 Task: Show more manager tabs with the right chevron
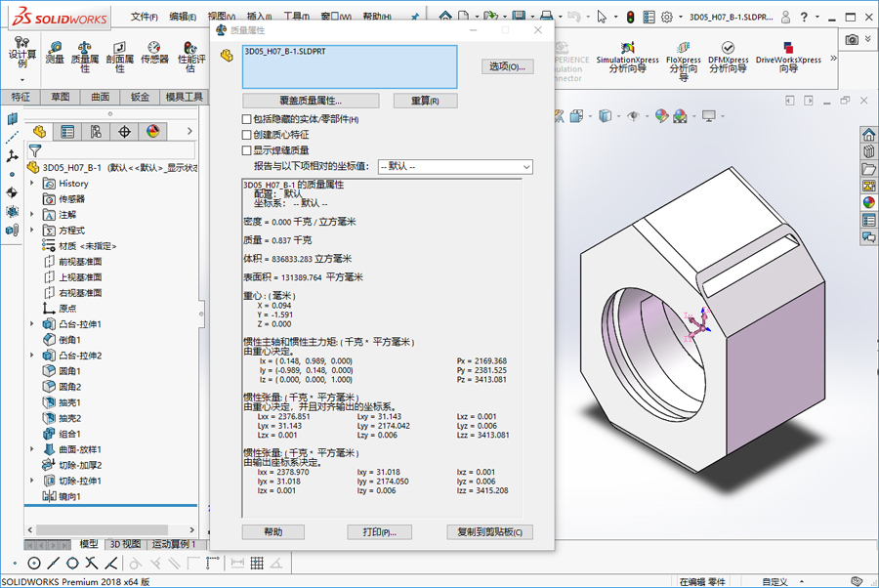[x=190, y=131]
